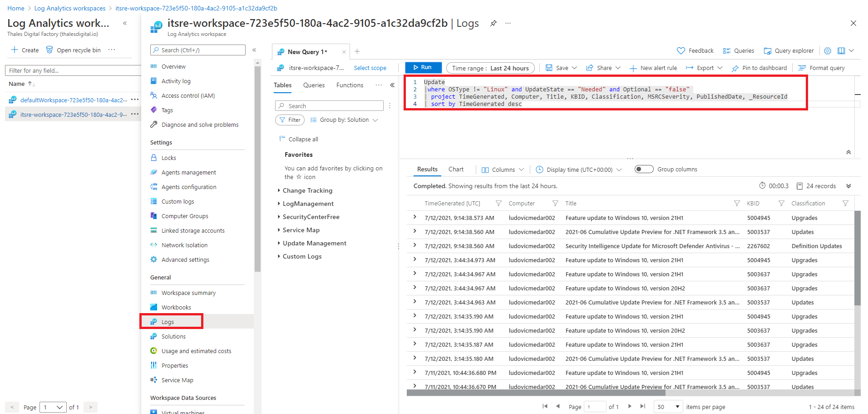Pin query results to dashboard
The width and height of the screenshot is (868, 414).
(759, 68)
